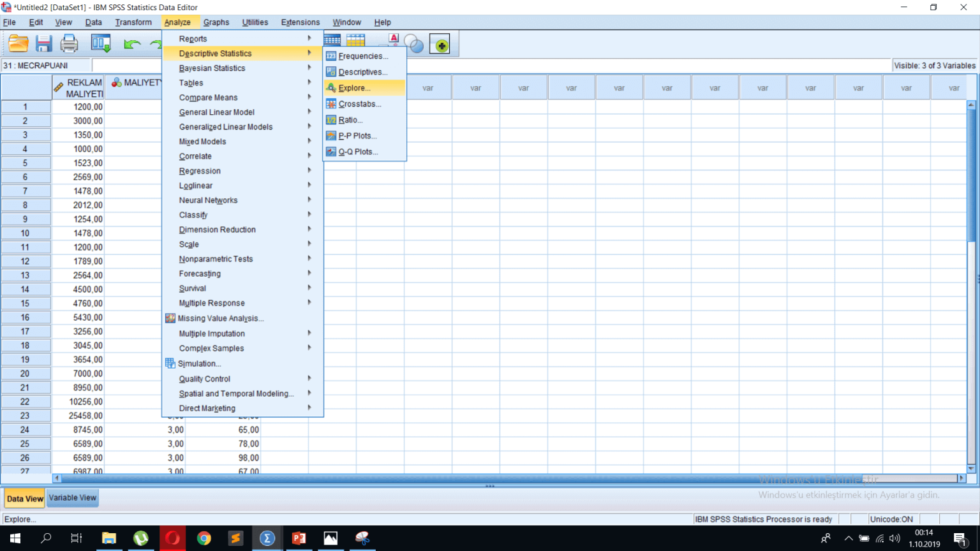The height and width of the screenshot is (551, 980).
Task: Choose Frequencies... from the submenu
Action: (x=362, y=56)
